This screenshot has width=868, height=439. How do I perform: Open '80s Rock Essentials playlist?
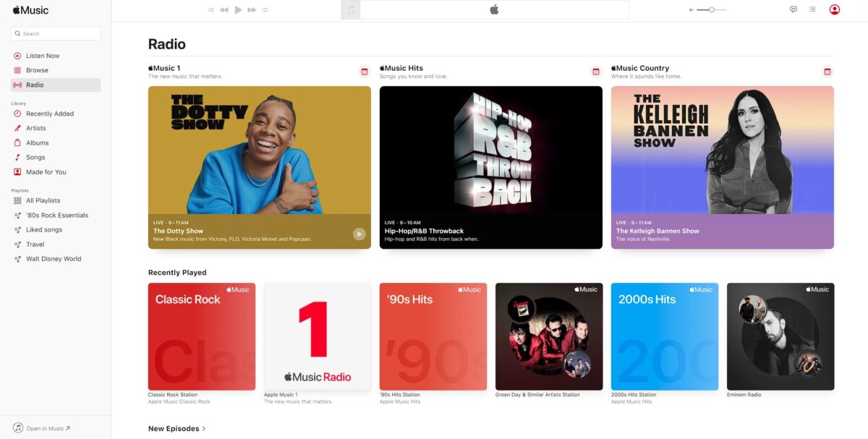(x=56, y=215)
